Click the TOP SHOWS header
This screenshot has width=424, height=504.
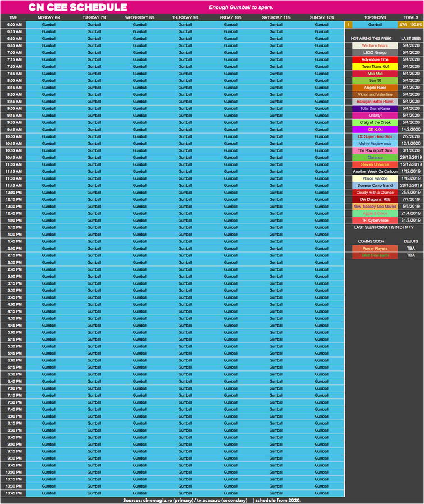pos(375,17)
